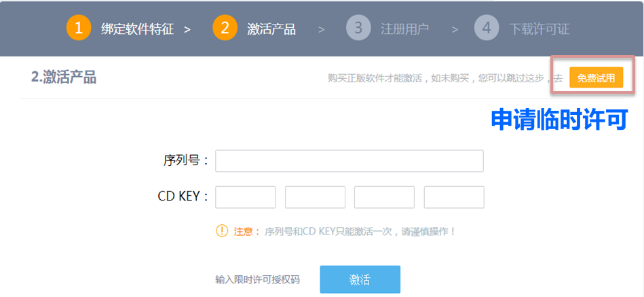
Task: Select the 激活产品 step label
Action: (x=271, y=29)
